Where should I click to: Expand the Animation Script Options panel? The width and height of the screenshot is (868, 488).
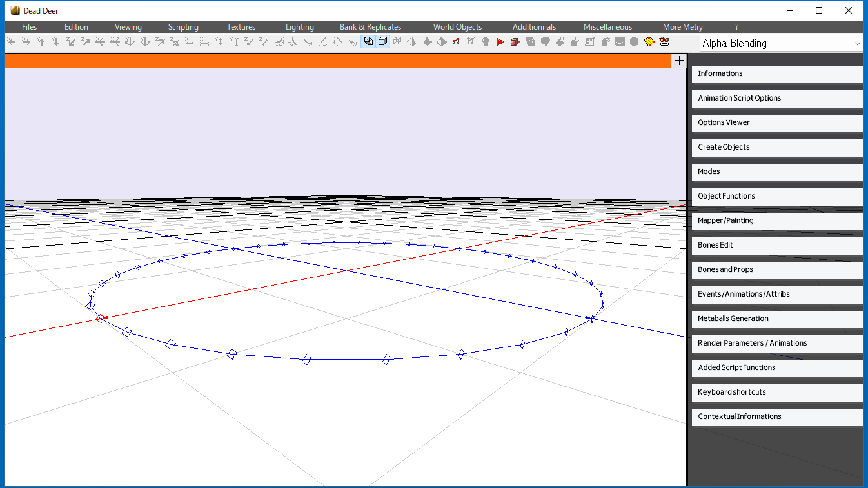click(x=777, y=98)
